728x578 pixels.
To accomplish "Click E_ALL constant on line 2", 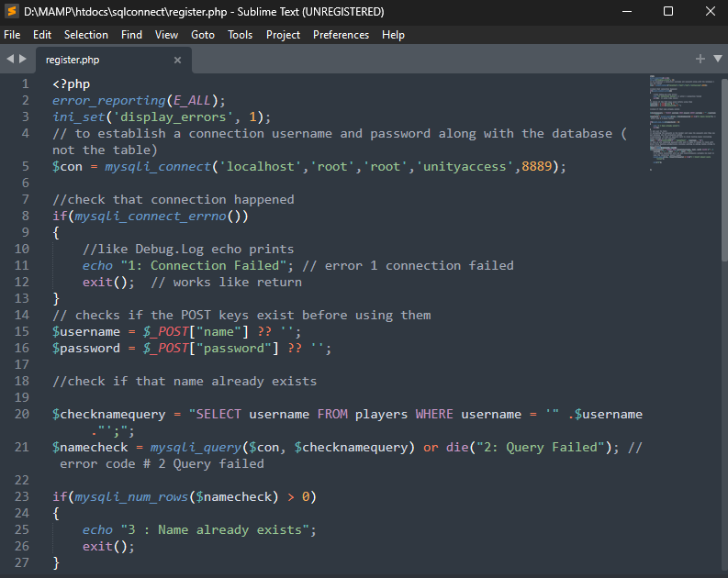I will click(x=192, y=101).
